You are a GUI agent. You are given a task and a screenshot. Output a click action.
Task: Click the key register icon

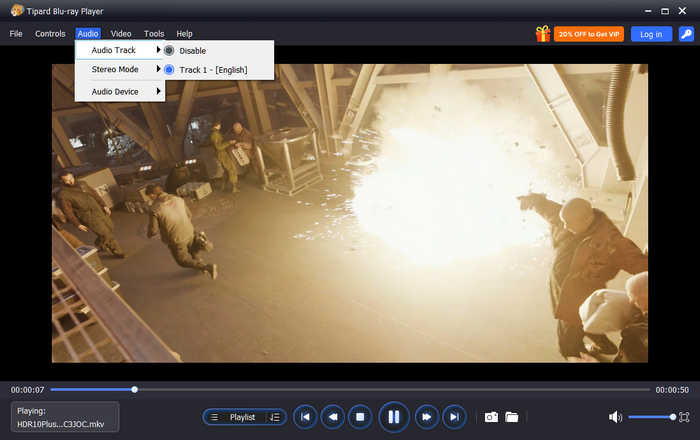686,34
